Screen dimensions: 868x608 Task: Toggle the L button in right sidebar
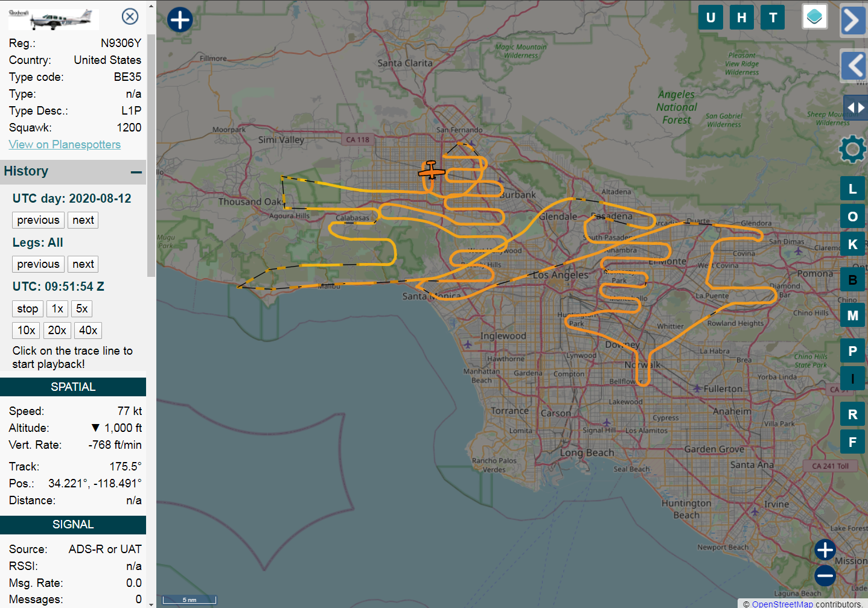[x=852, y=189]
